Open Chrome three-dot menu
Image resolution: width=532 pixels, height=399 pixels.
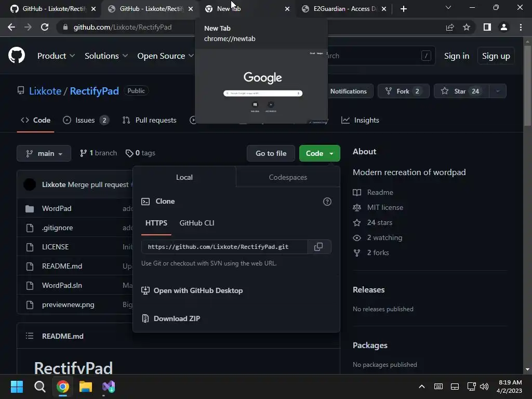[x=521, y=27]
